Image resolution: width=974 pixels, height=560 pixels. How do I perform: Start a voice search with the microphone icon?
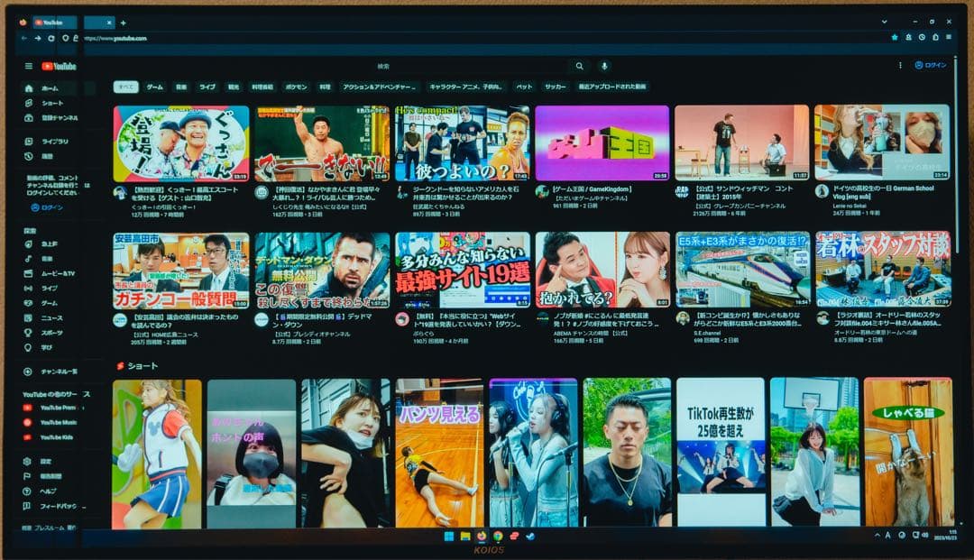click(604, 67)
